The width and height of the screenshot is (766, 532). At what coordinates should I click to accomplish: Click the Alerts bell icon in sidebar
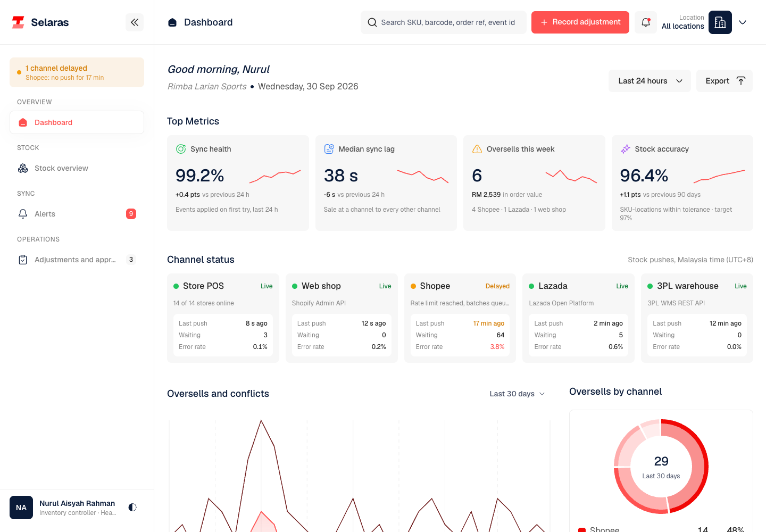tap(23, 214)
